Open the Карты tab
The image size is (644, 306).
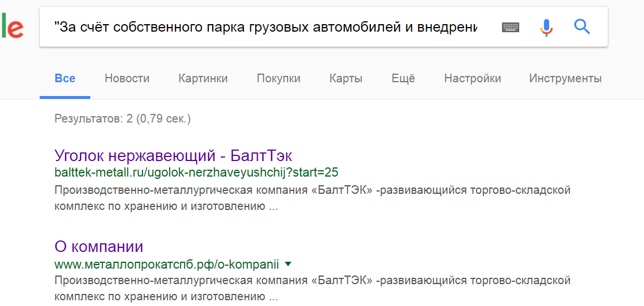(346, 79)
